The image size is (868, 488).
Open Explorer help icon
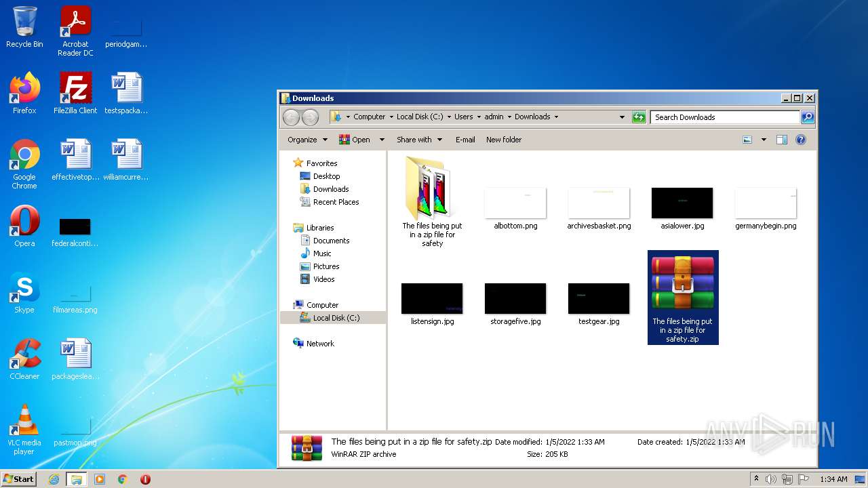[x=801, y=140]
